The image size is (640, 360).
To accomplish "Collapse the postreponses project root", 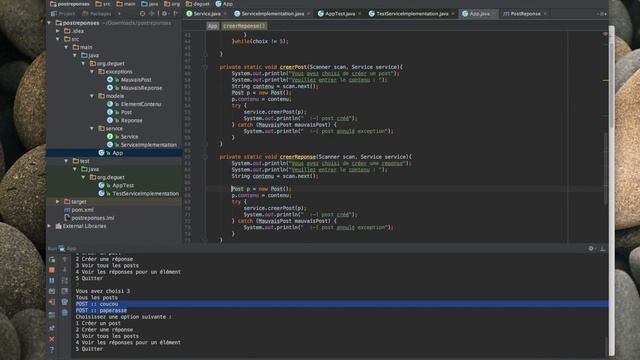I will (49, 23).
